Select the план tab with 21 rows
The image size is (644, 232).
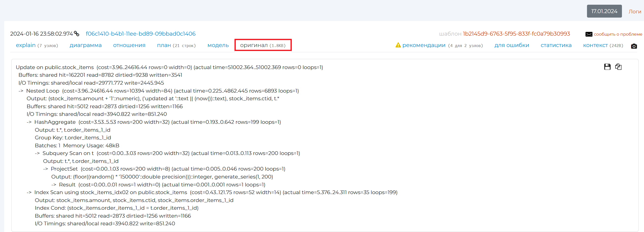[x=176, y=46]
